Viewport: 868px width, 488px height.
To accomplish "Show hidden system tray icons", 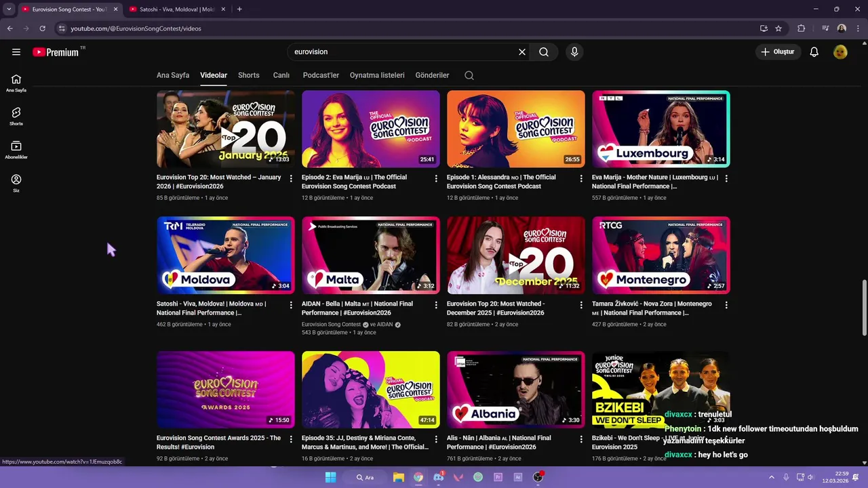I will pos(772,477).
